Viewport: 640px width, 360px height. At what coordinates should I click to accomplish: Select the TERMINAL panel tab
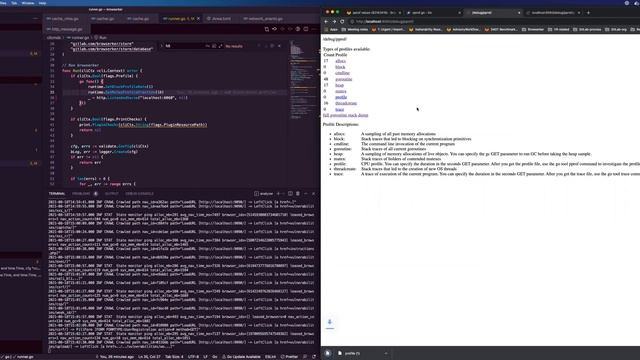[57, 193]
